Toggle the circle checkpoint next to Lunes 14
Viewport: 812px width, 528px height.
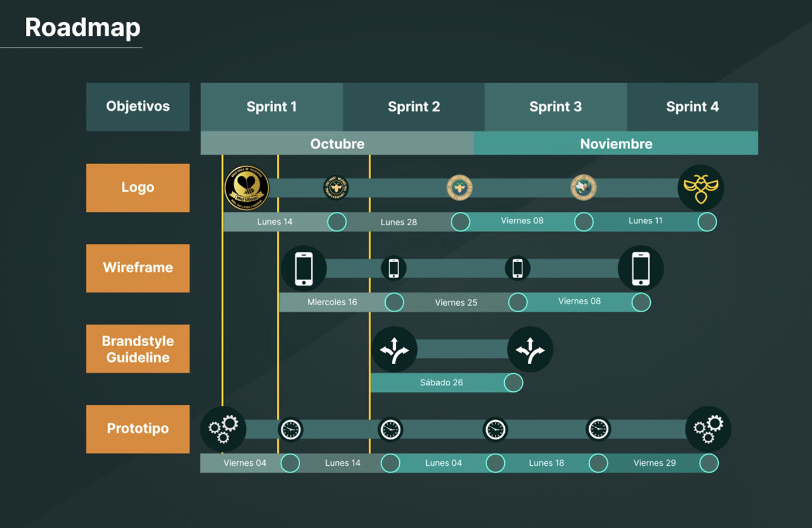click(337, 222)
